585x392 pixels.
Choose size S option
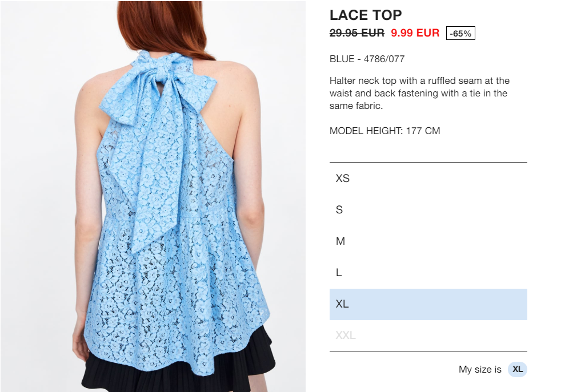point(428,210)
